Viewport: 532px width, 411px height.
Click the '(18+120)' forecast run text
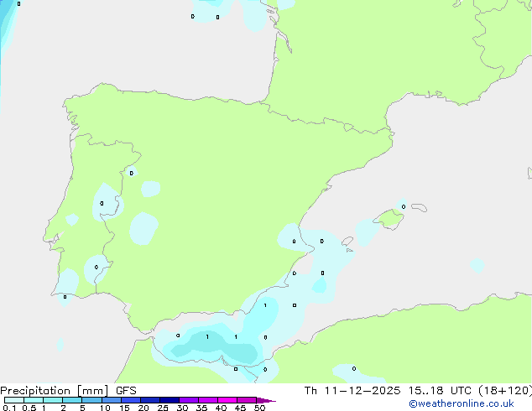[505, 391]
